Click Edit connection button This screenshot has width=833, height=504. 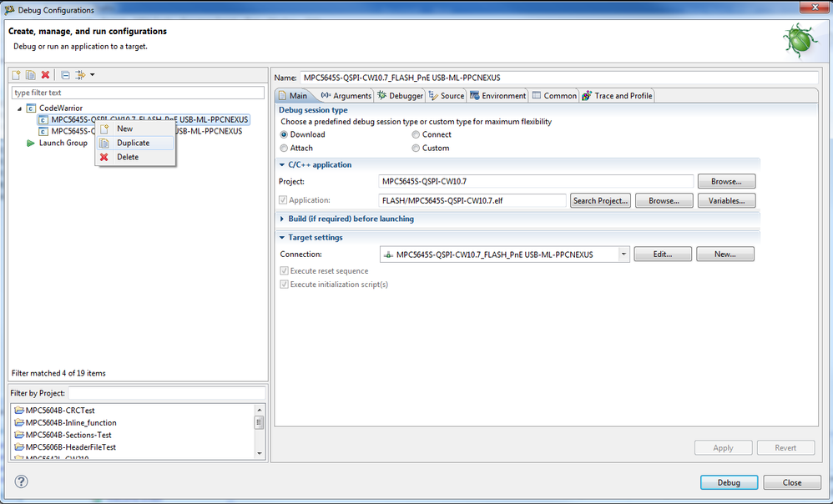click(663, 255)
